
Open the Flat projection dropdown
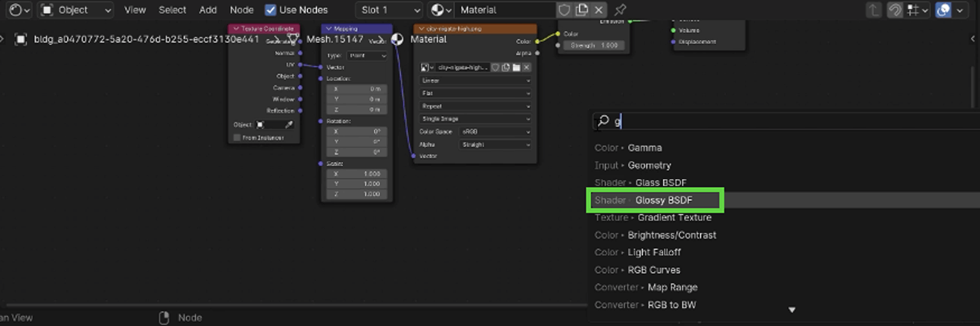tap(476, 93)
